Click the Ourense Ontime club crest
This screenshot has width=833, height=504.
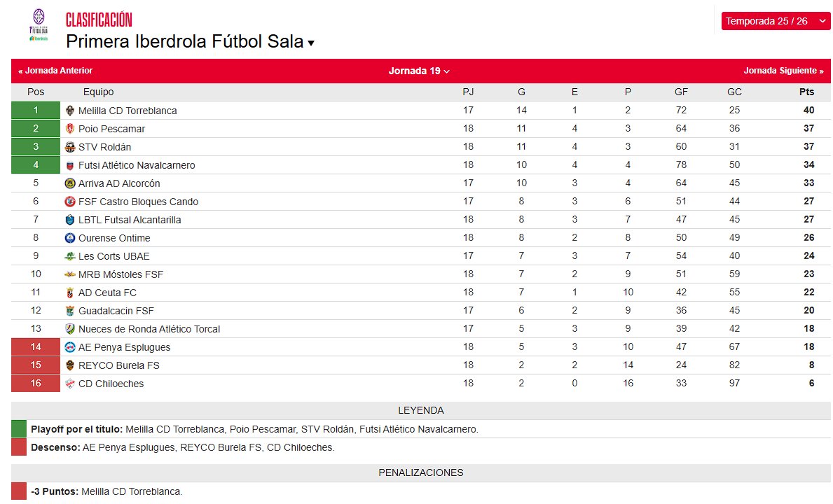70,237
